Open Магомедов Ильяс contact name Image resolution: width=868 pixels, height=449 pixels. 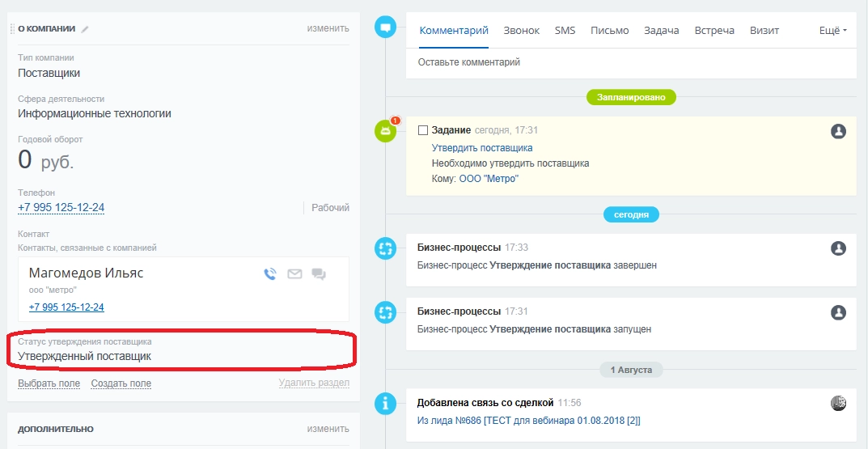click(87, 273)
